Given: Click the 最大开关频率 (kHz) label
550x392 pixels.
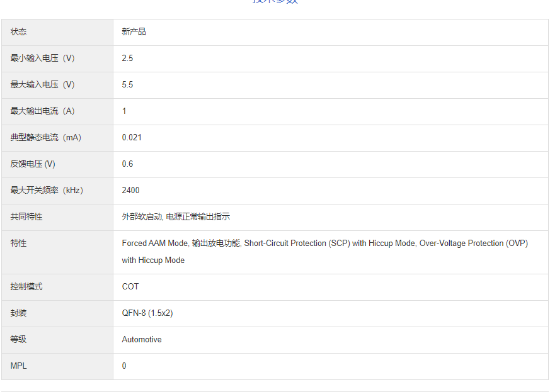Looking at the screenshot, I should click(x=47, y=190).
